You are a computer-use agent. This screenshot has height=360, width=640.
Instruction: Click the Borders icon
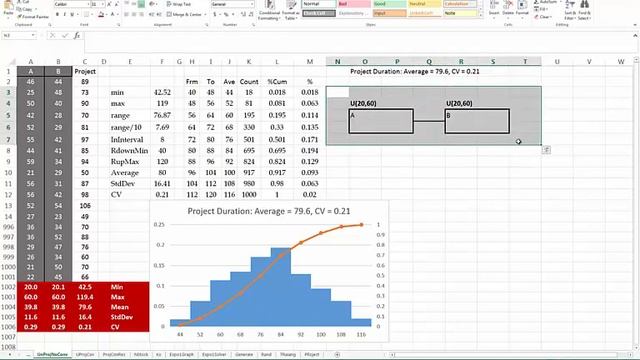click(x=86, y=15)
